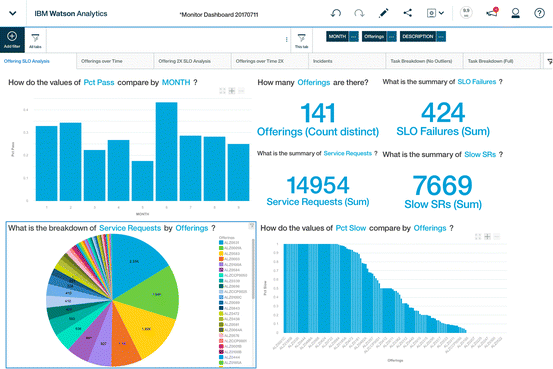
Task: Select the Offering SLO Analysis tab
Action: click(38, 61)
